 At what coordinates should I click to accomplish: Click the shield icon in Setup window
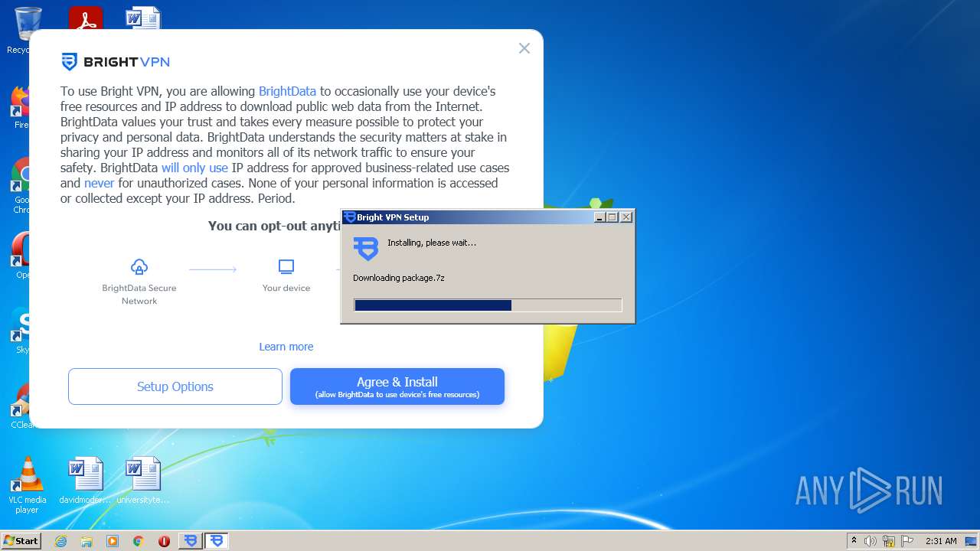tap(366, 249)
